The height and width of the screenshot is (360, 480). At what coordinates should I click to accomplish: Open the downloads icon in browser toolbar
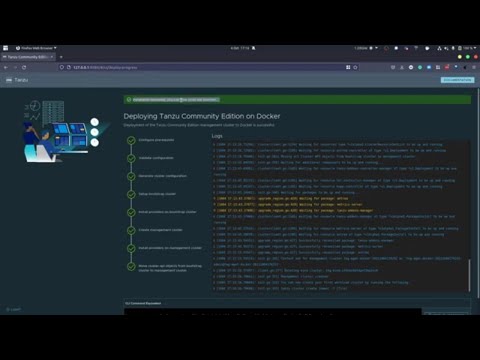click(x=402, y=67)
